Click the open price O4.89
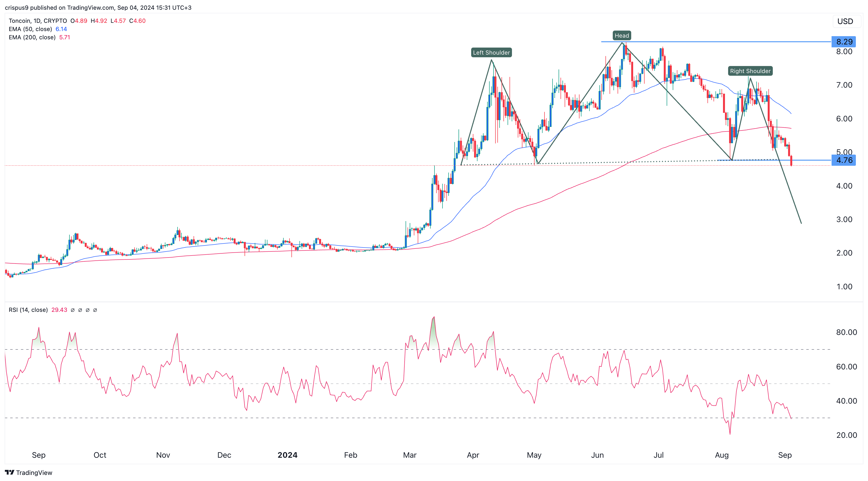The image size is (868, 481). tap(79, 21)
